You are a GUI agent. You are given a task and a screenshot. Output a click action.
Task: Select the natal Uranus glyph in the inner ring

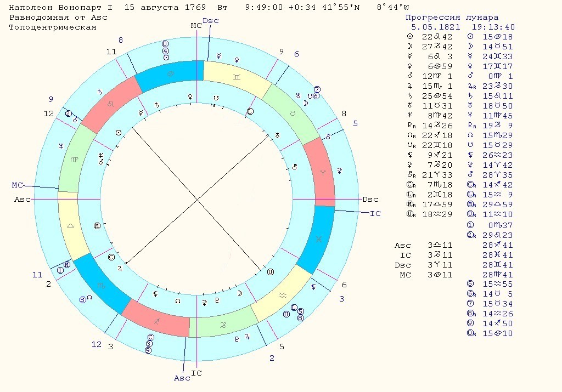(277, 135)
